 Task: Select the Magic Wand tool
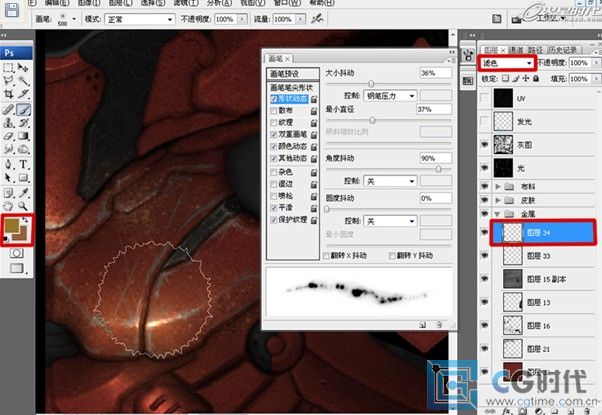tap(23, 81)
